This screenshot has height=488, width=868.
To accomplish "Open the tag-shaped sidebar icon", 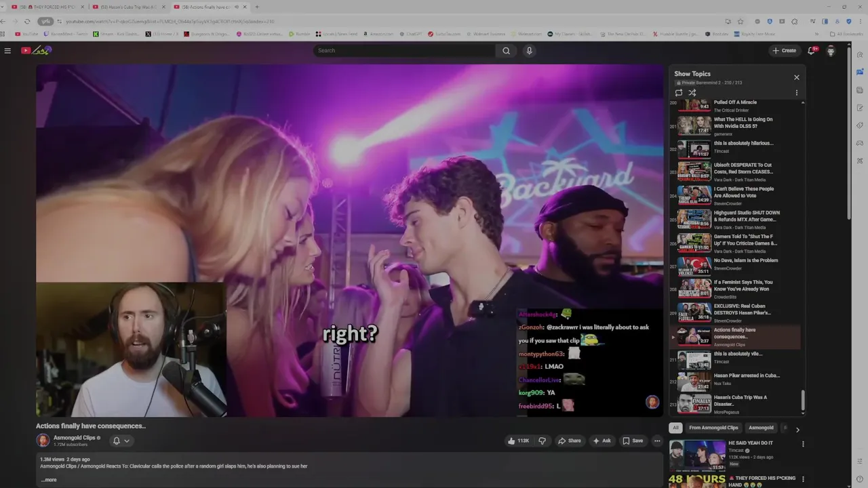I will click(860, 125).
